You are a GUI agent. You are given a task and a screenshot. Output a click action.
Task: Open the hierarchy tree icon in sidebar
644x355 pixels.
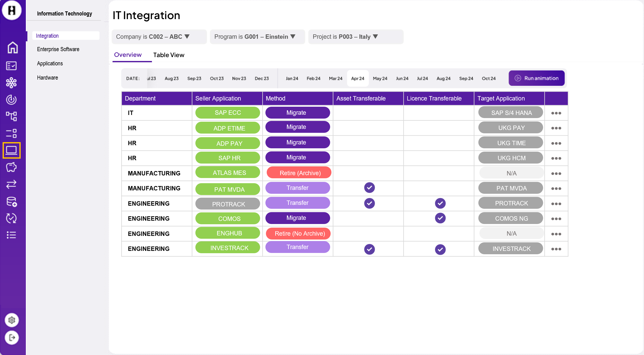(x=11, y=116)
